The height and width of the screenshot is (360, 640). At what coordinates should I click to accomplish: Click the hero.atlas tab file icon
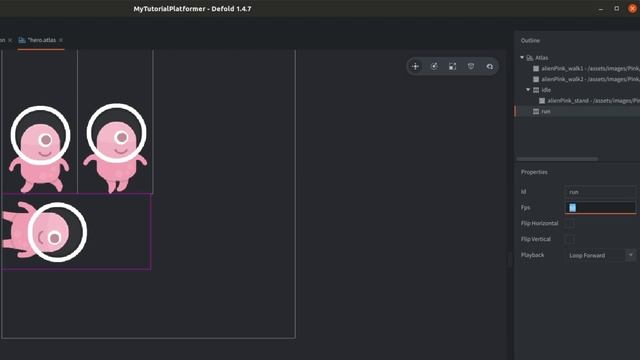click(x=22, y=40)
